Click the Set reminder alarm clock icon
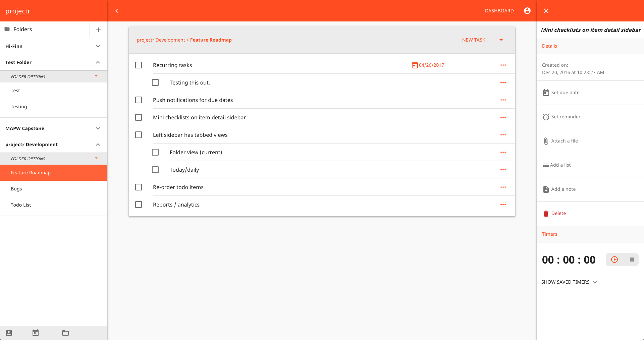This screenshot has width=644, height=340. point(546,117)
